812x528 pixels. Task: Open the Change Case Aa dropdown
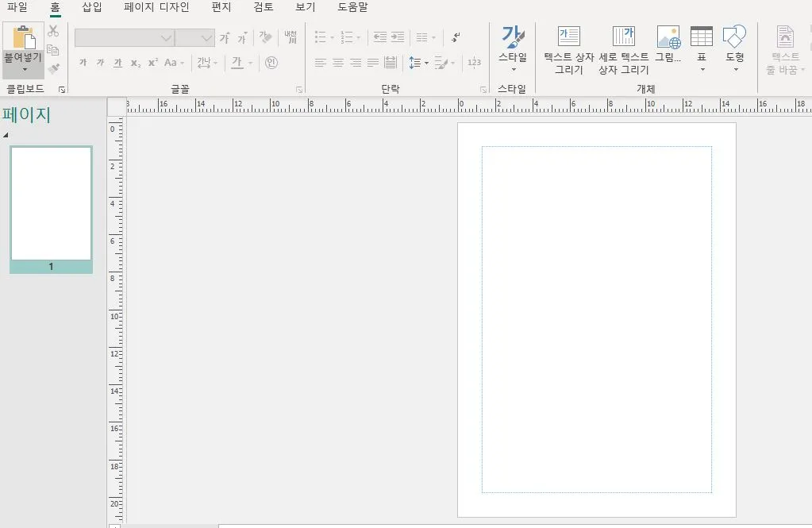pyautogui.click(x=174, y=63)
